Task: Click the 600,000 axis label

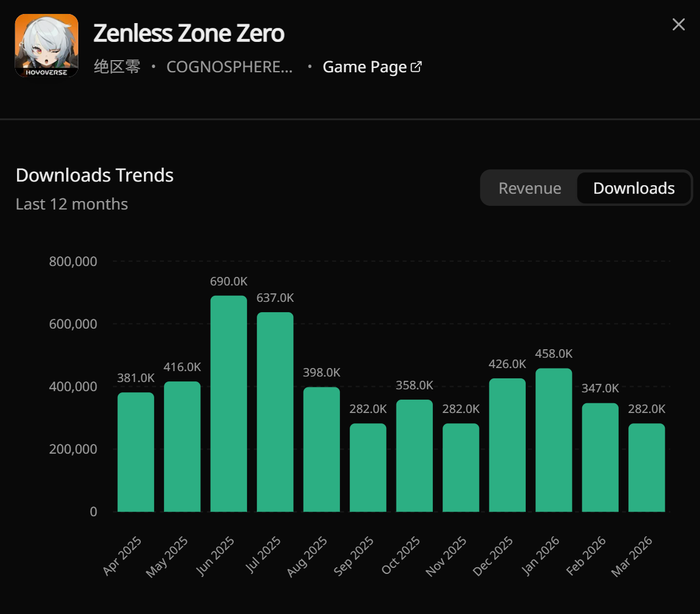Action: [73, 324]
